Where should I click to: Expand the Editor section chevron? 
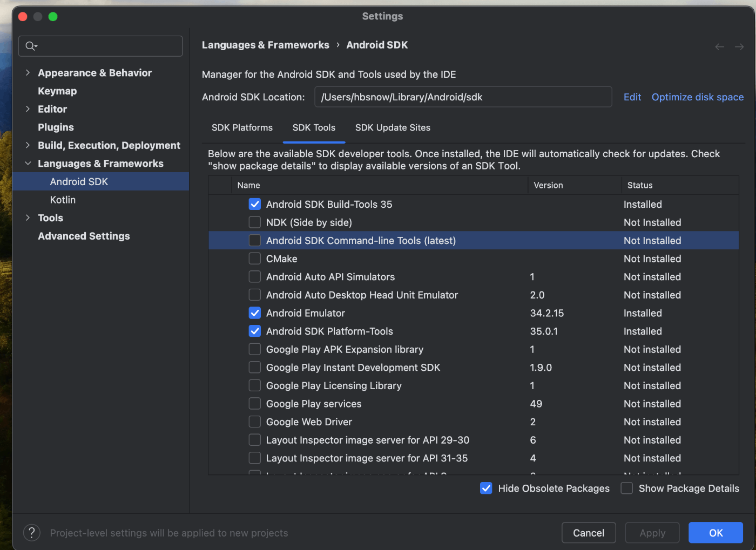pyautogui.click(x=28, y=109)
